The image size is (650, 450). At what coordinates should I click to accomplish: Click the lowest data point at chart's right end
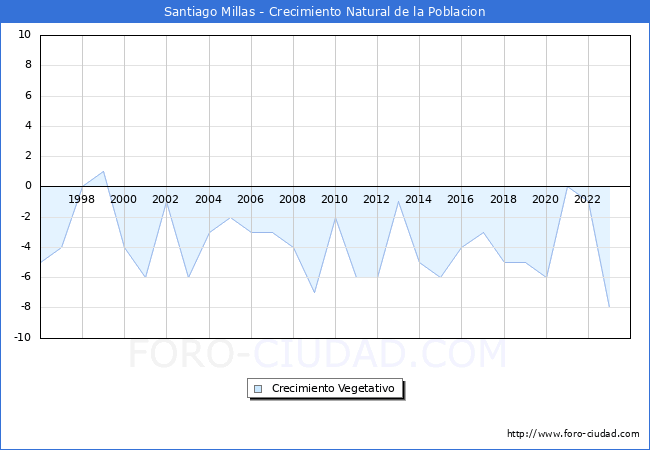click(x=609, y=307)
